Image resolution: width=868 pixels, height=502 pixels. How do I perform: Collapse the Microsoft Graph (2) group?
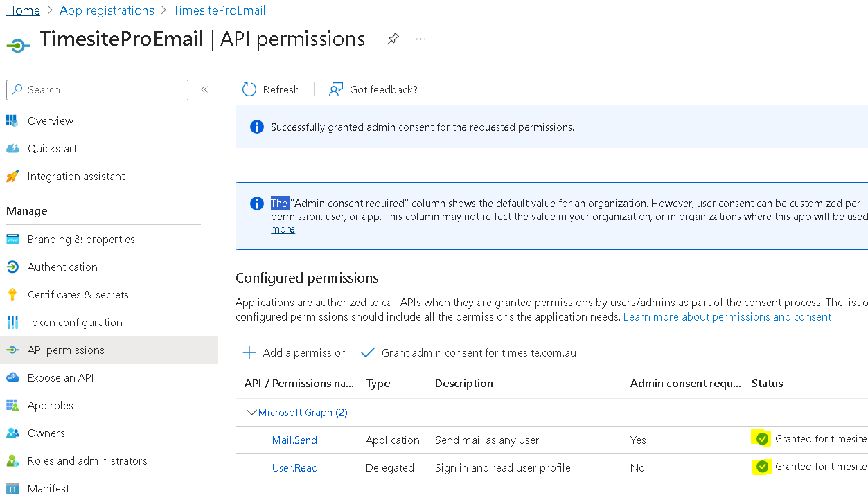tap(251, 412)
